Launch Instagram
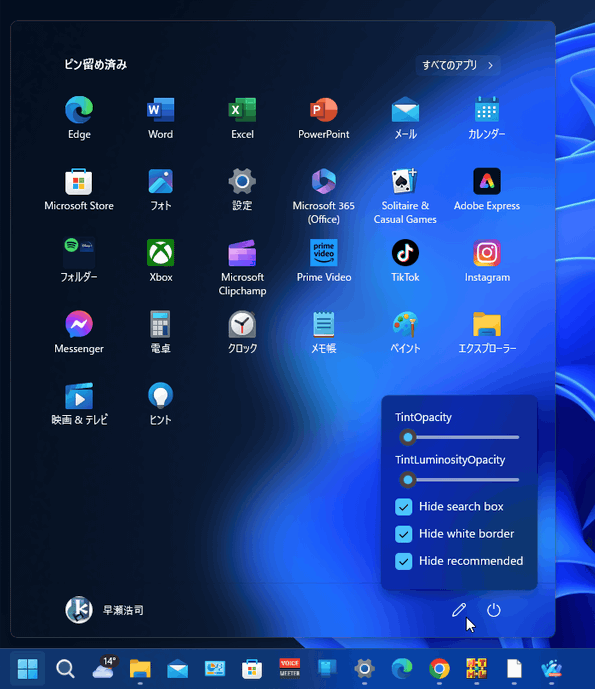 (487, 260)
